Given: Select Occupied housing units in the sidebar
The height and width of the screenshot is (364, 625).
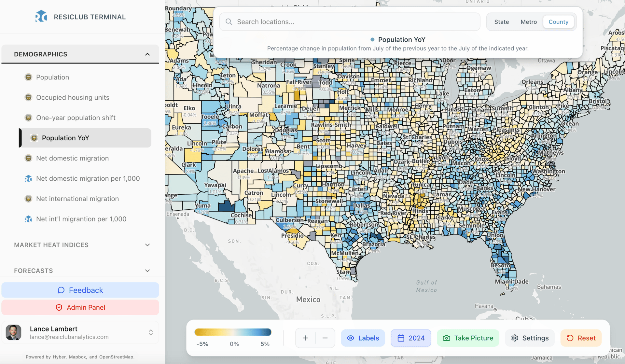Looking at the screenshot, I should point(73,97).
